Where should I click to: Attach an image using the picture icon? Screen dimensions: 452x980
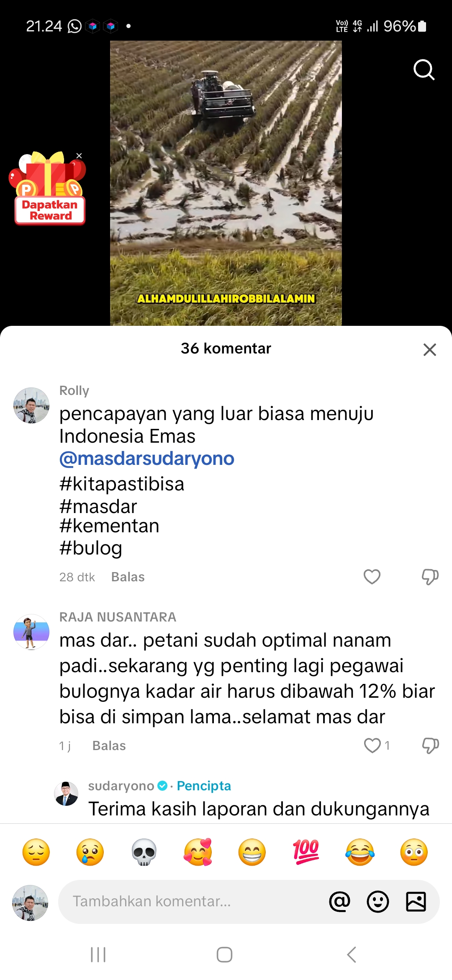(416, 902)
